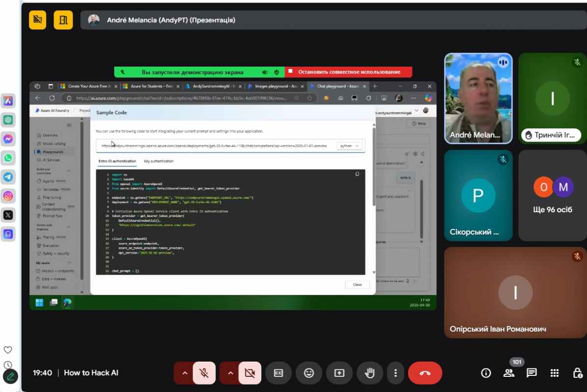Click Windows Start button in shared taskbar
The height and width of the screenshot is (392, 587).
click(39, 303)
